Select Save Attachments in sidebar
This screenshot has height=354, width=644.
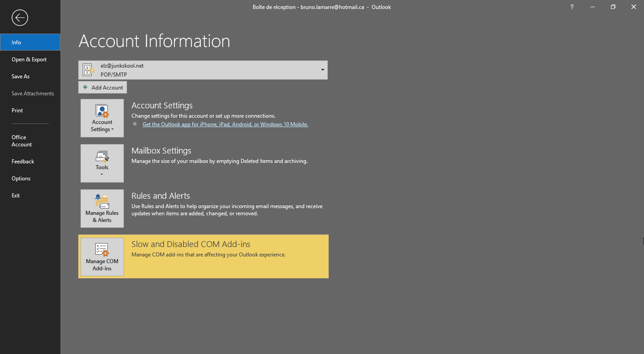(x=30, y=94)
